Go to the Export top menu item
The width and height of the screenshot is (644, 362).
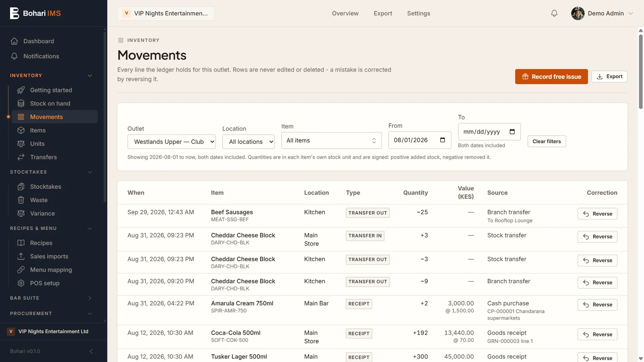(383, 13)
